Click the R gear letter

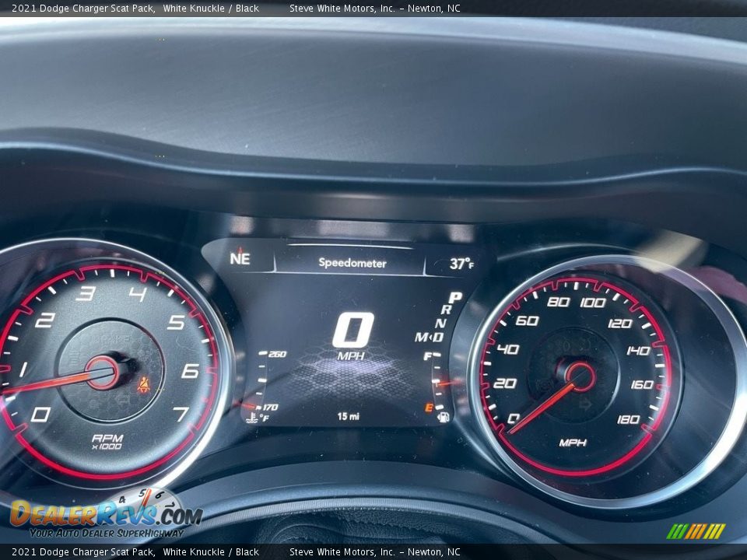point(447,310)
